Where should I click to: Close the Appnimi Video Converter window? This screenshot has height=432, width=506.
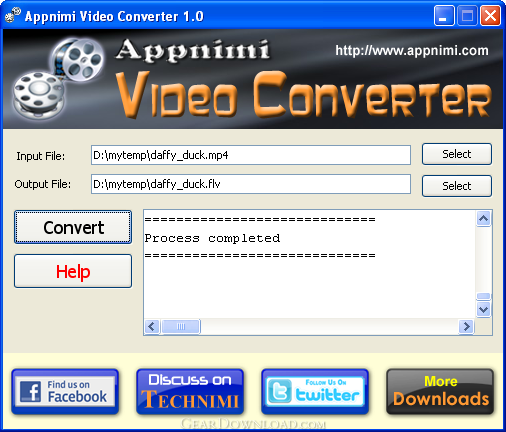pos(490,15)
